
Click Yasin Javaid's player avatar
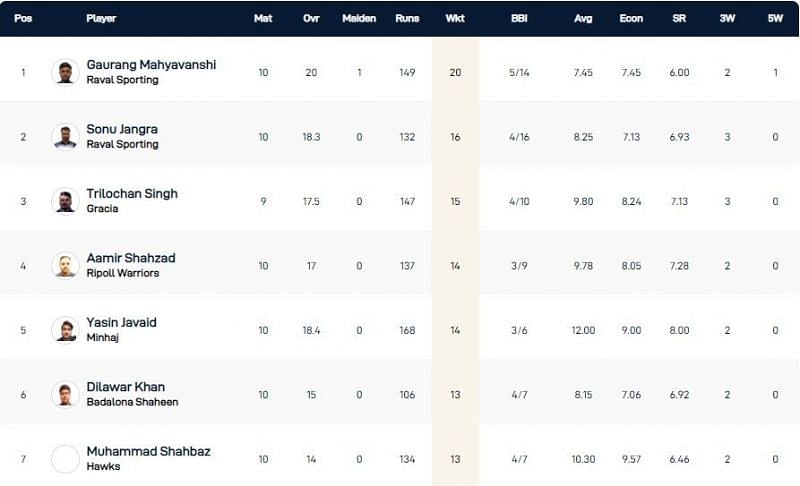65,330
